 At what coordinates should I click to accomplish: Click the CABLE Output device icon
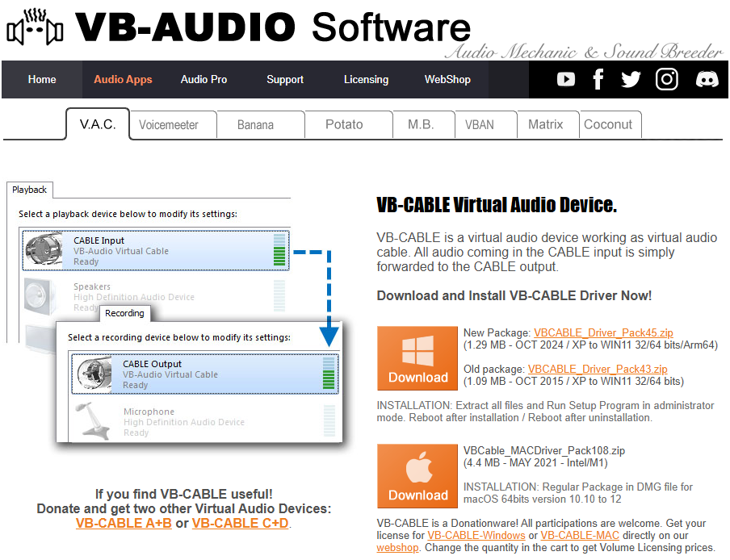pos(94,374)
